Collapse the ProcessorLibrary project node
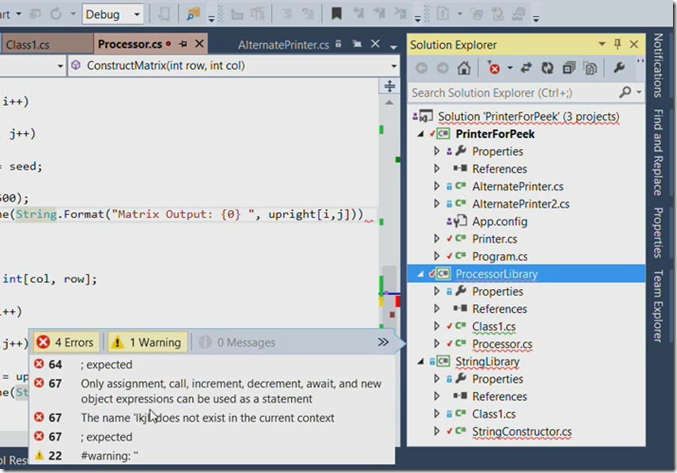Screen dimensions: 677x473 [420, 274]
